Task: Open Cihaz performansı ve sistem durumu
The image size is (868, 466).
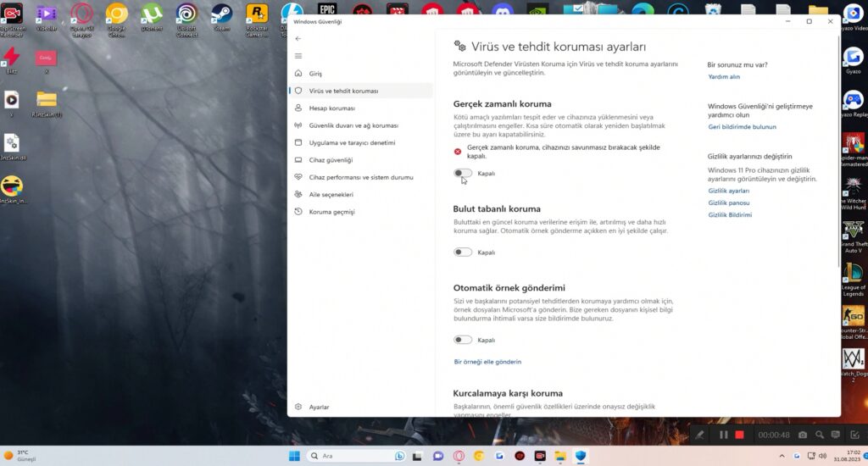Action: [x=359, y=177]
